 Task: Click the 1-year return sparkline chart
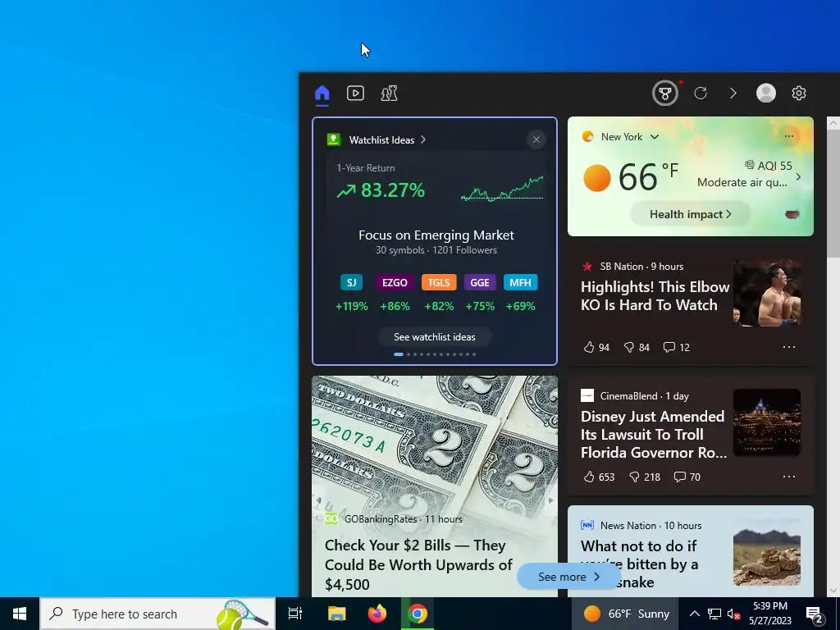tap(502, 188)
